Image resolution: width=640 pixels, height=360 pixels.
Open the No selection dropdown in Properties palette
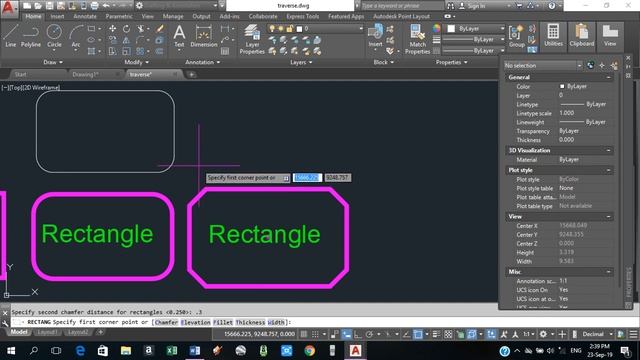click(x=543, y=65)
